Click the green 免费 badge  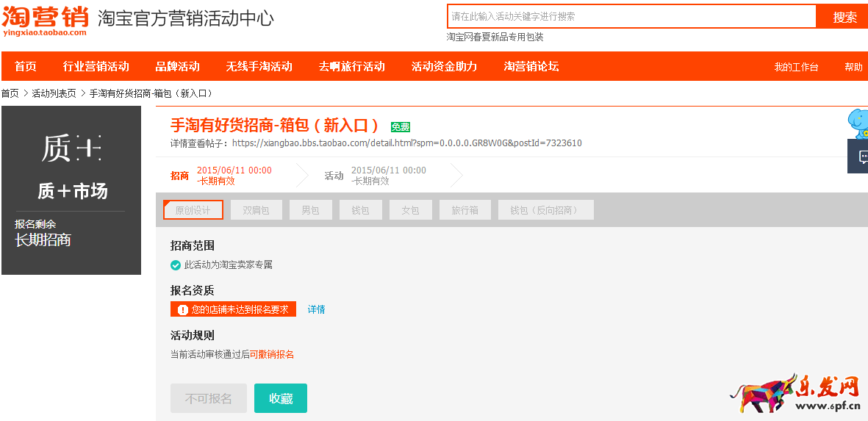tap(401, 126)
